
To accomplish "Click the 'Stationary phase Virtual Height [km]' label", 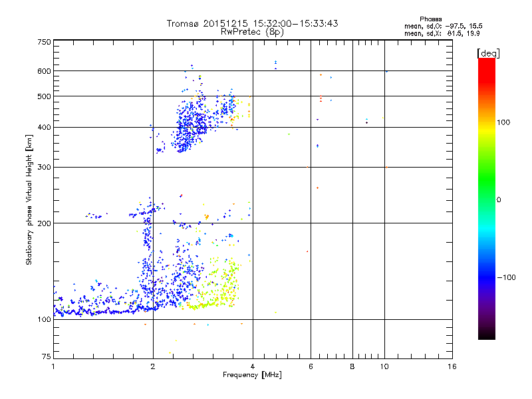I will pos(29,200).
